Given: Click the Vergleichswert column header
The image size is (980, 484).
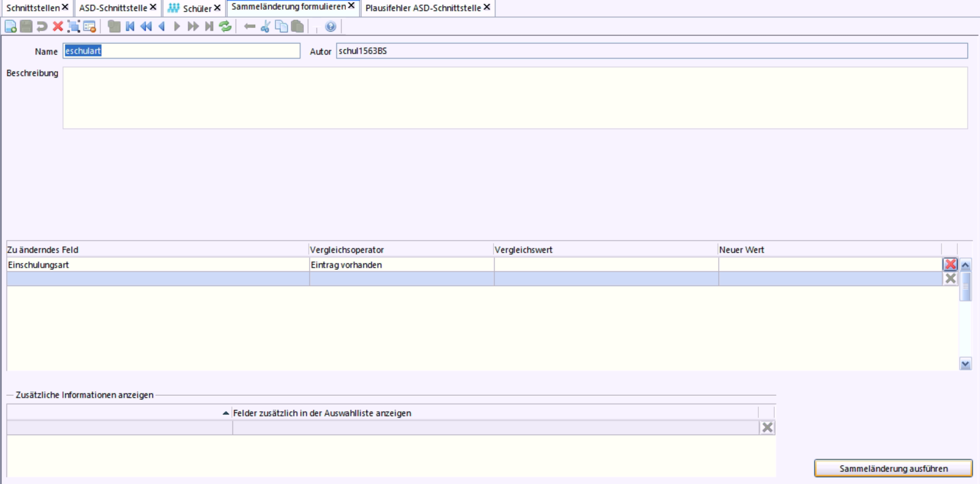Looking at the screenshot, I should click(606, 250).
